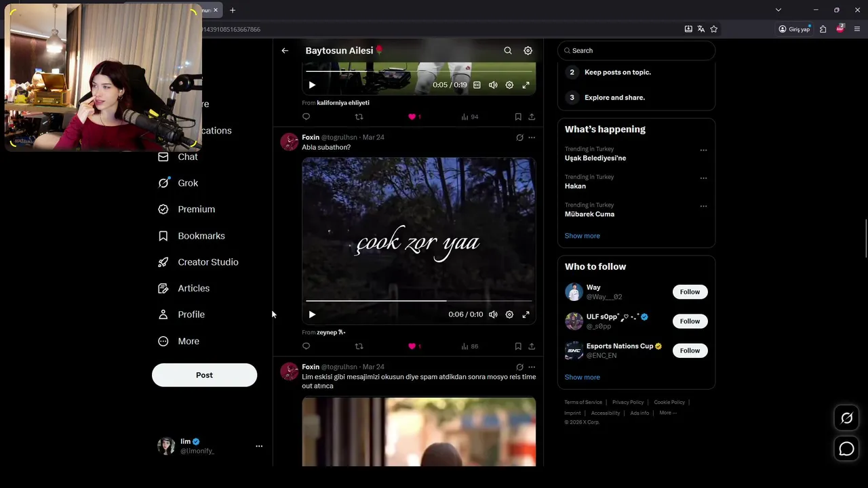Follow the Way account

click(690, 292)
